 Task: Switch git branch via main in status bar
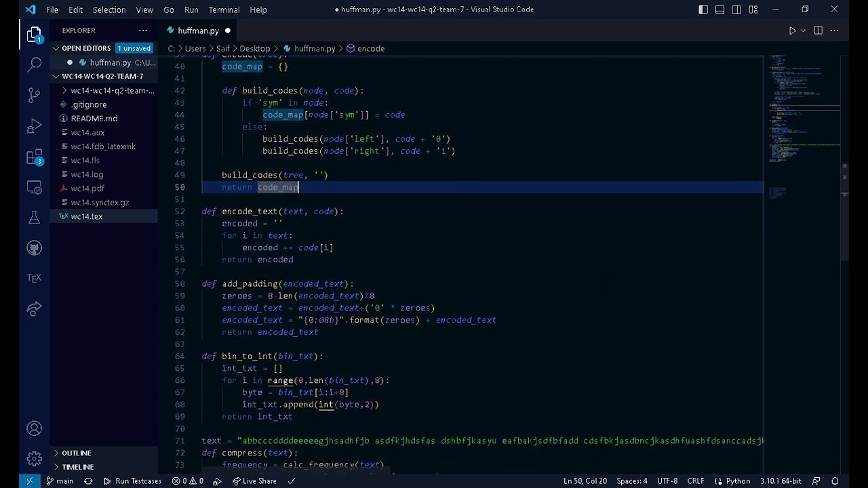(x=60, y=481)
